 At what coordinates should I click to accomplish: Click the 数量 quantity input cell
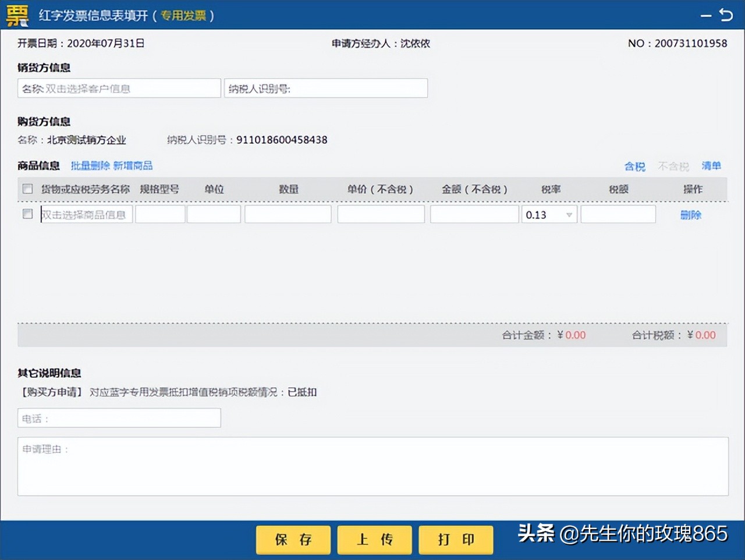pyautogui.click(x=288, y=214)
